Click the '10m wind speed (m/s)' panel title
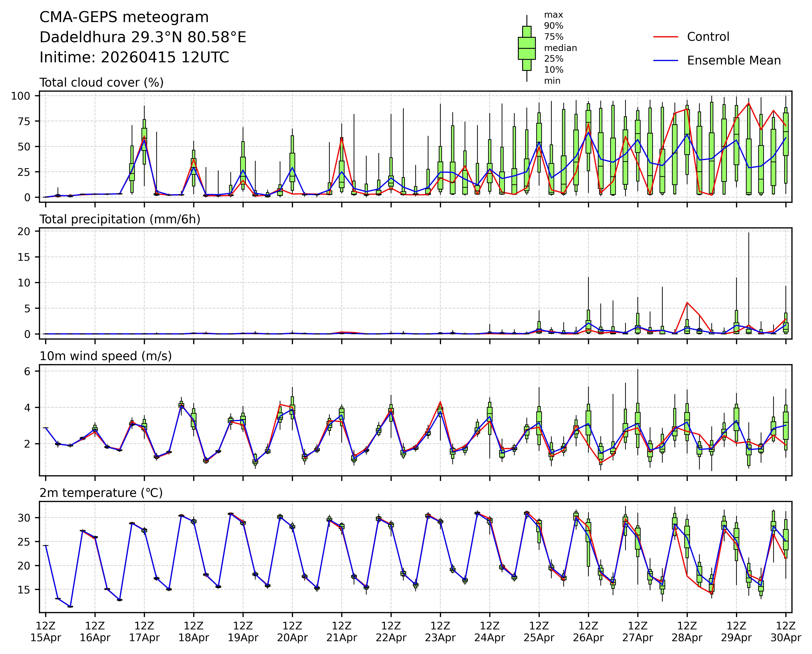Viewport: 812px width, 654px height. tap(105, 356)
